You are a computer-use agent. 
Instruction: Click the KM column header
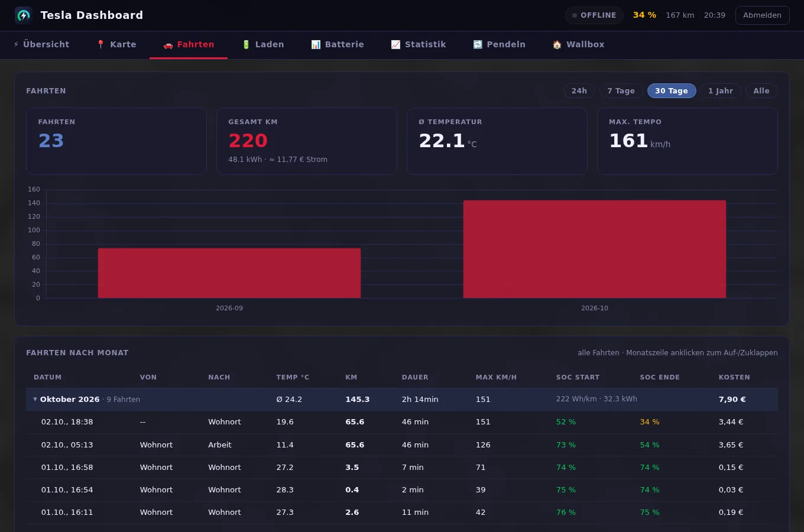click(351, 377)
